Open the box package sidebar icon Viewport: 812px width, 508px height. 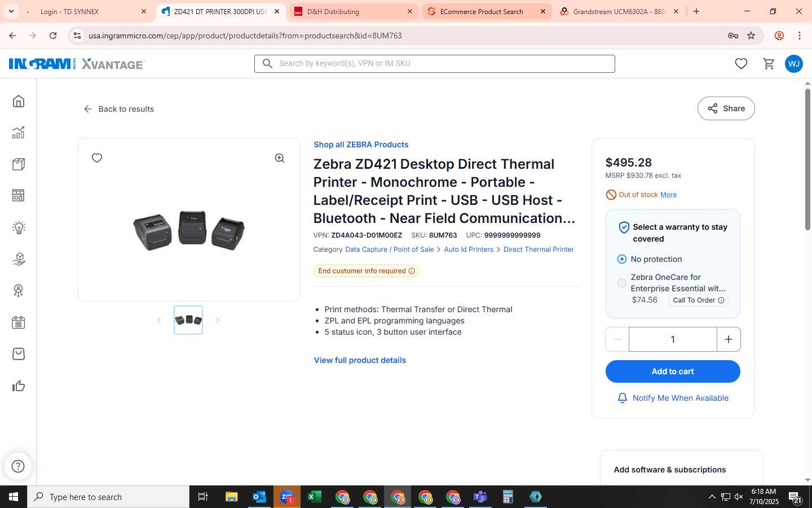click(19, 164)
